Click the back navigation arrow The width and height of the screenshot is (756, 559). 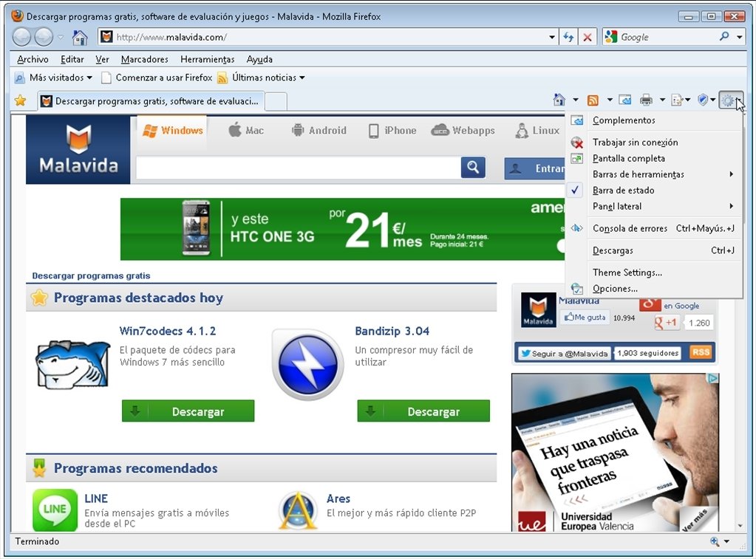(x=21, y=37)
